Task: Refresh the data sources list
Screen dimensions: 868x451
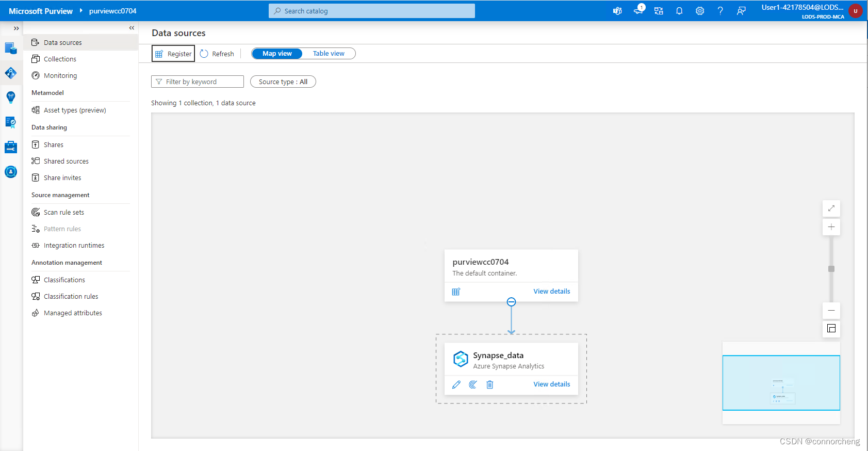Action: [x=217, y=54]
